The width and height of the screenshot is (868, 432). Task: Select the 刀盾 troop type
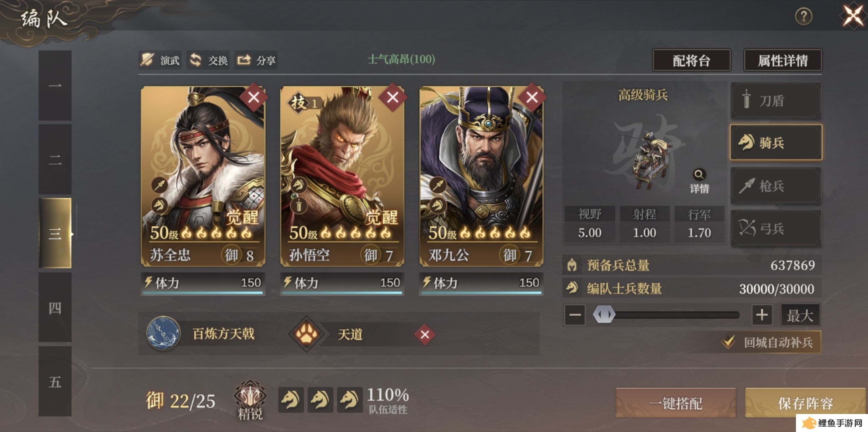[776, 101]
